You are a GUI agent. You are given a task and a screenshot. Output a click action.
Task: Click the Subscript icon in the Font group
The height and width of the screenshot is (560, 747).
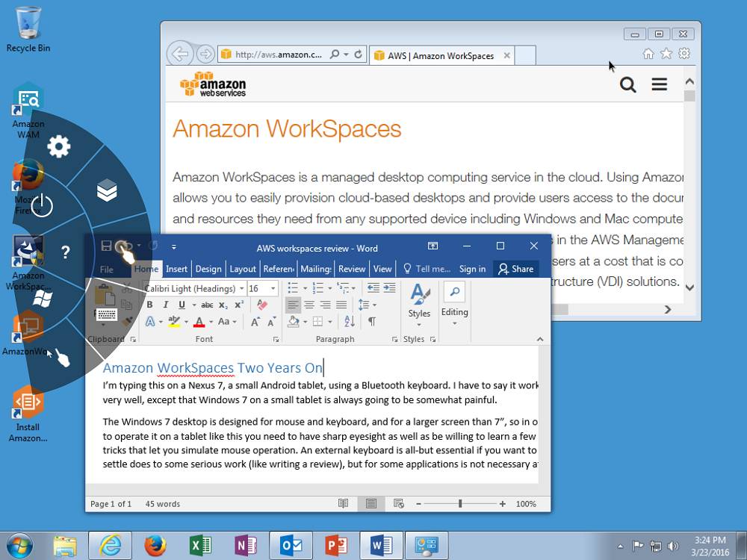[x=222, y=305]
